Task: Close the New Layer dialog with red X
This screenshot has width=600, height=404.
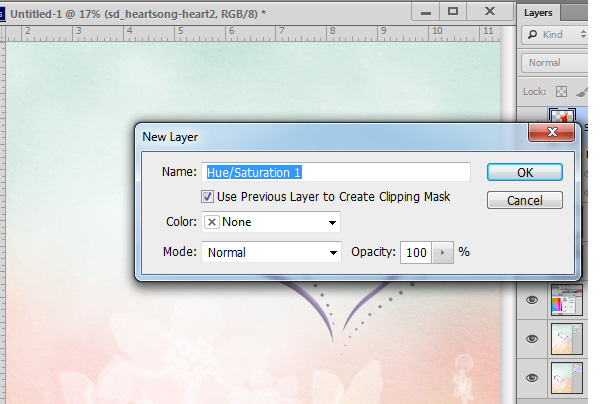Action: click(551, 132)
